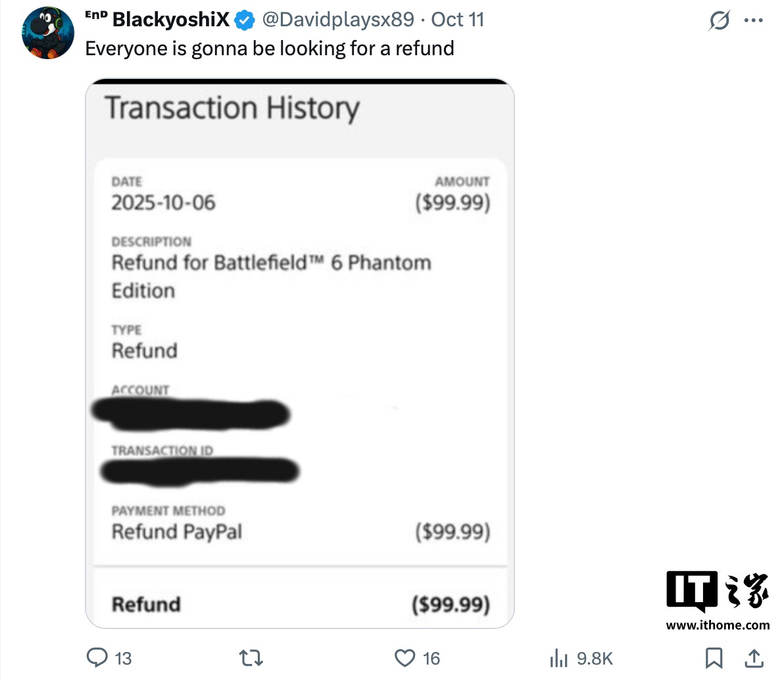Click the 9.8K views count
784x681 pixels.
point(595,658)
